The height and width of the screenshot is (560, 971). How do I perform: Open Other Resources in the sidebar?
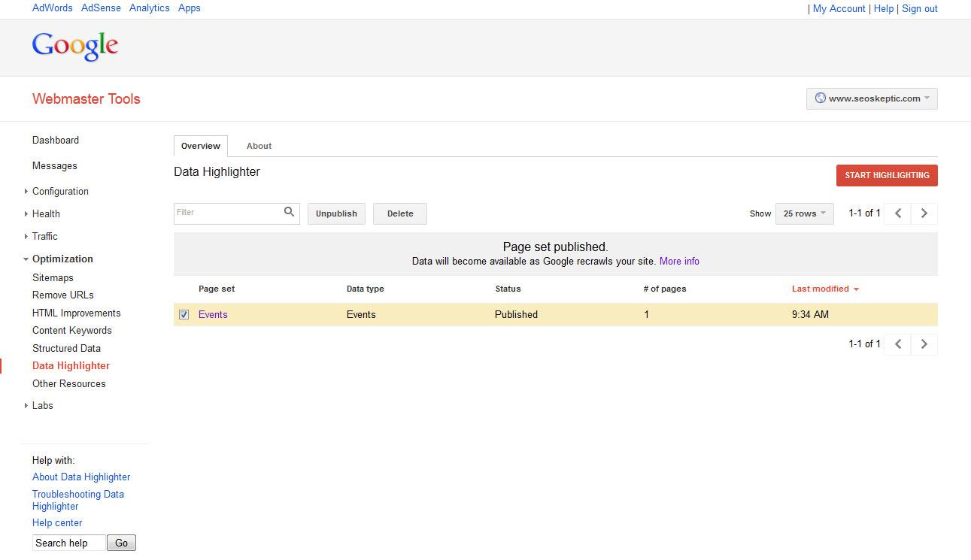69,384
